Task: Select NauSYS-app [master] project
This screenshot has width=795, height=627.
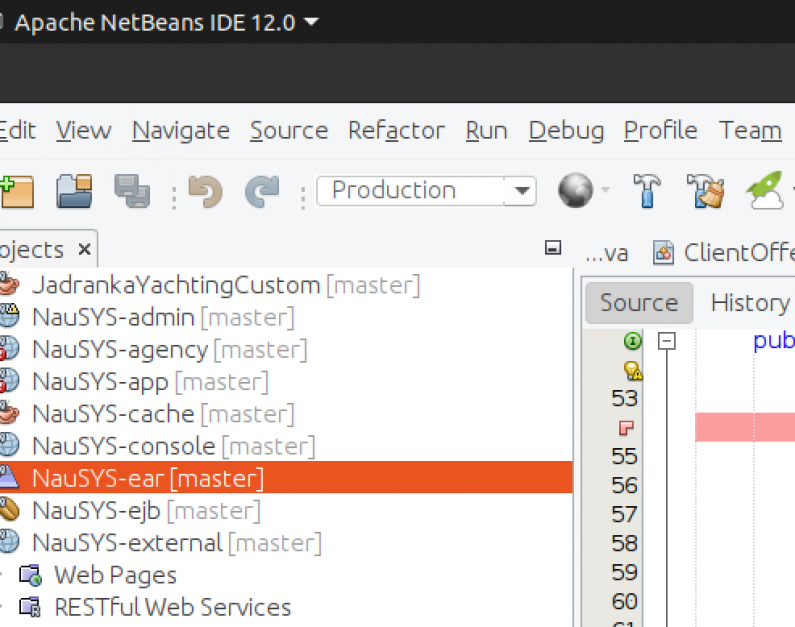Action: tap(151, 382)
